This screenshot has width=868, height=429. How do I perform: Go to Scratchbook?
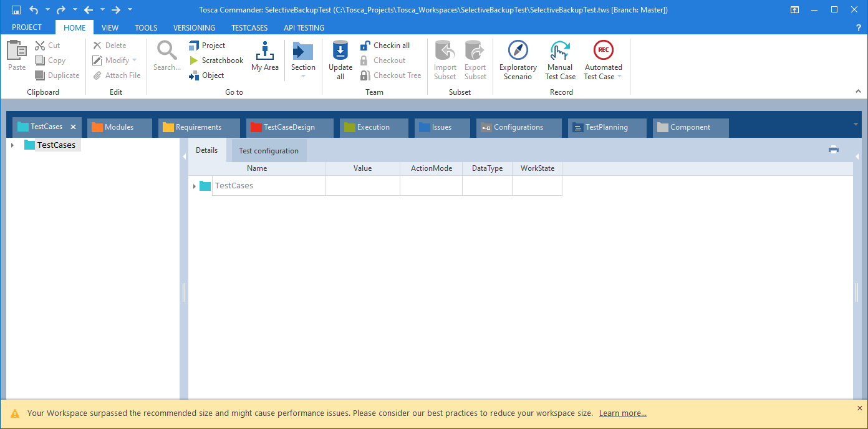point(216,60)
